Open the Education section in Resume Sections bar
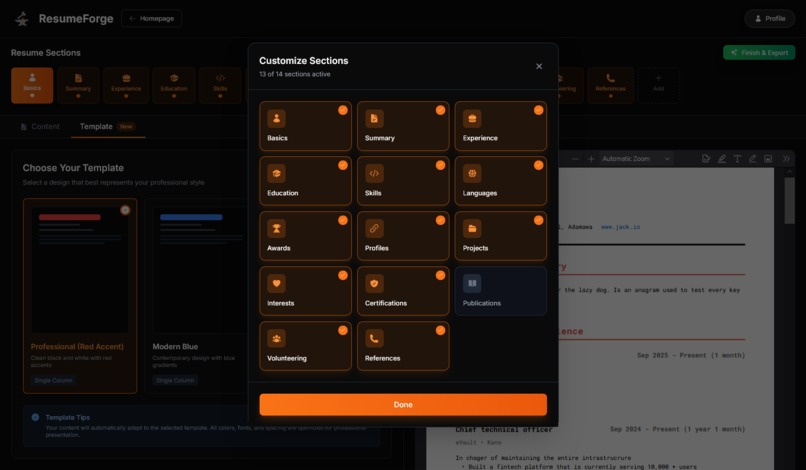Viewport: 806px width, 470px height. [174, 85]
